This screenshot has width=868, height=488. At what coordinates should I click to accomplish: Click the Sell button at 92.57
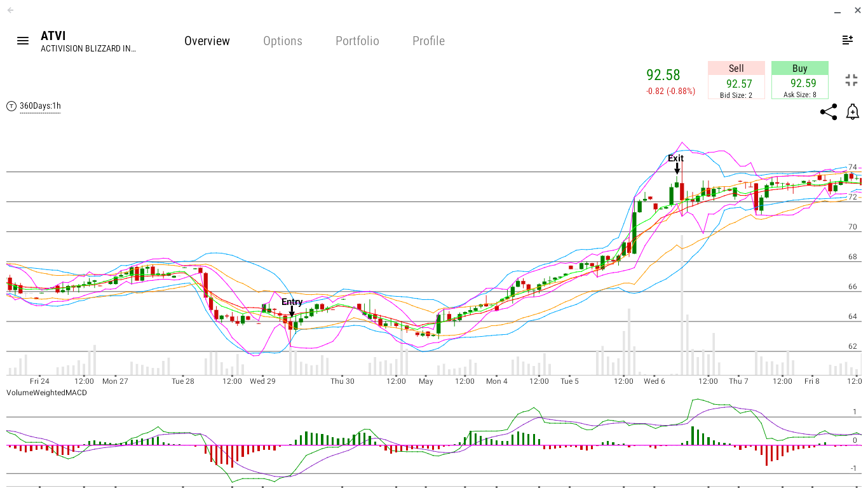[x=736, y=80]
